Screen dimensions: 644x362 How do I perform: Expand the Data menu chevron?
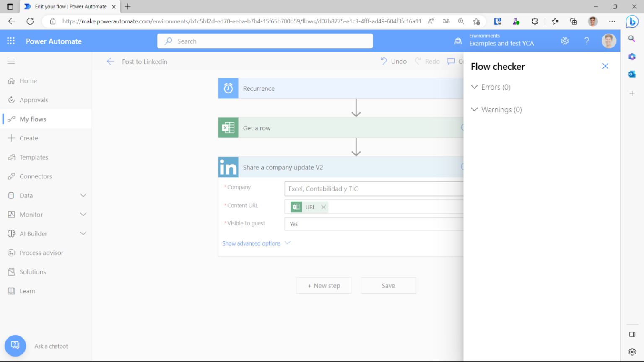[83, 195]
